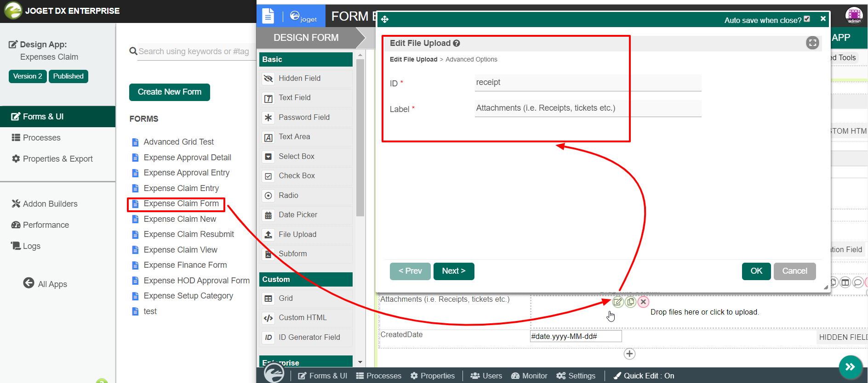Image resolution: width=868 pixels, height=383 pixels.
Task: Cancel the Edit File Upload dialog
Action: tap(795, 271)
